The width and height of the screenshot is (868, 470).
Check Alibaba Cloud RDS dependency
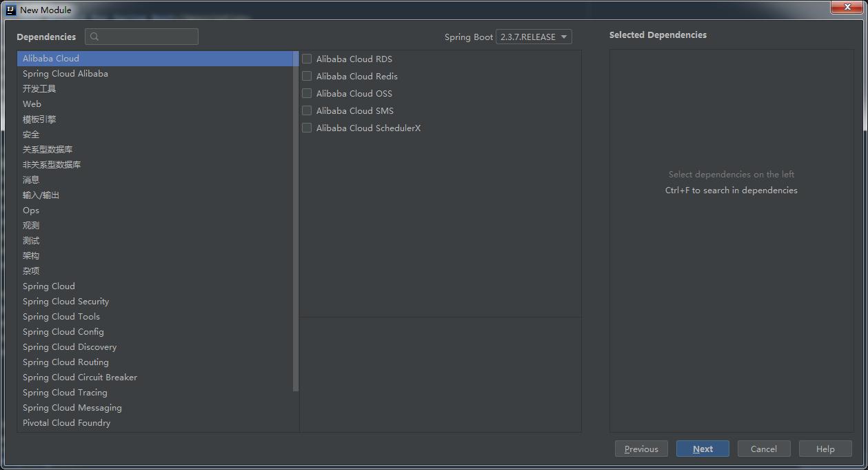(x=307, y=59)
